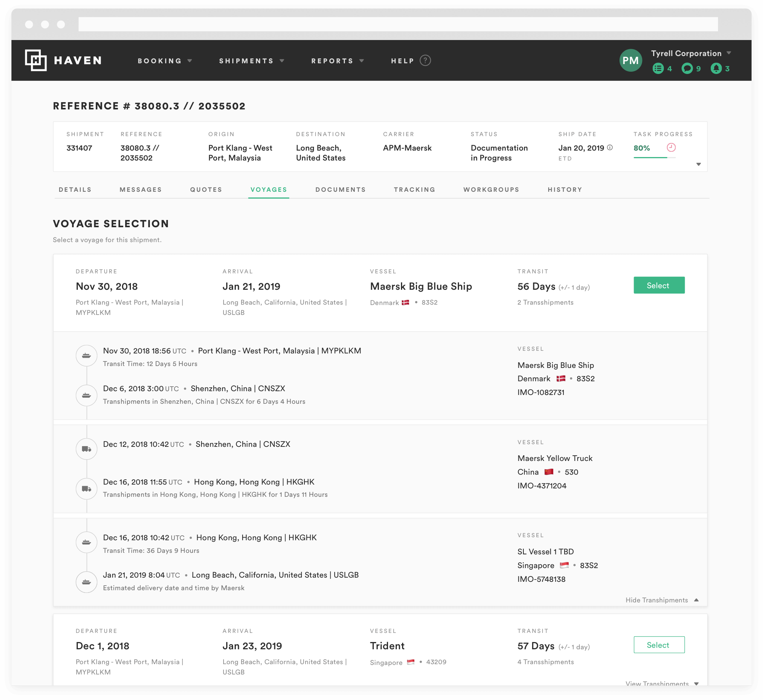
Task: Click IMO-4371204 vessel number
Action: tap(542, 486)
